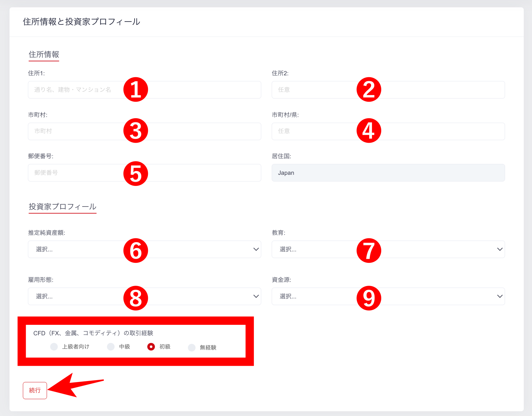The height and width of the screenshot is (416, 532).
Task: Open the 雇用形態 dropdown
Action: (x=79, y=296)
